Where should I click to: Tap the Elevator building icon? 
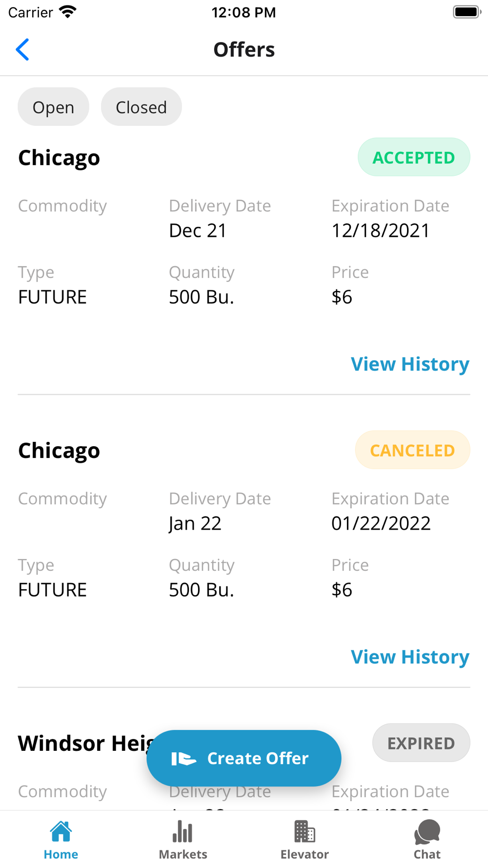(305, 832)
